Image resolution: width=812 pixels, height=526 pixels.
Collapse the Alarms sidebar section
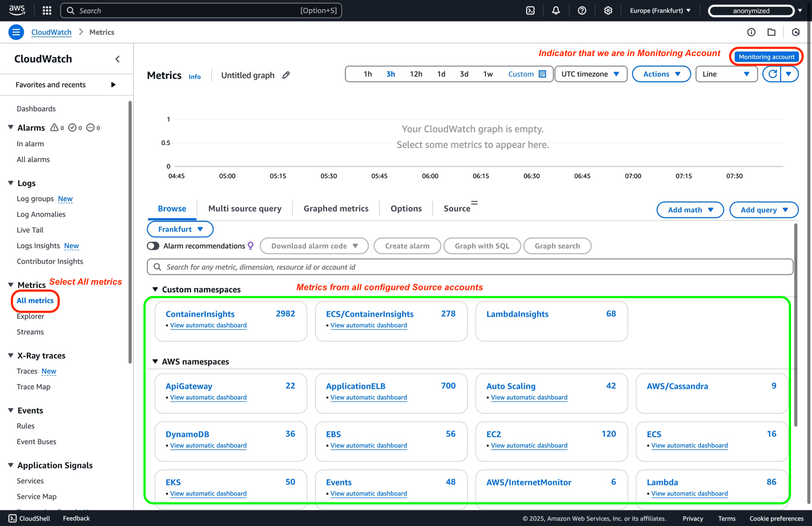10,127
